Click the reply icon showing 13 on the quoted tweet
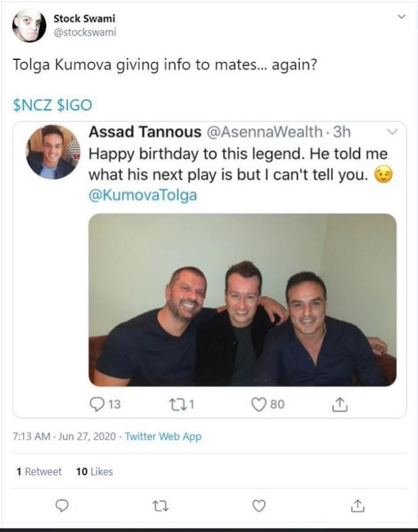The width and height of the screenshot is (418, 532). tap(97, 404)
